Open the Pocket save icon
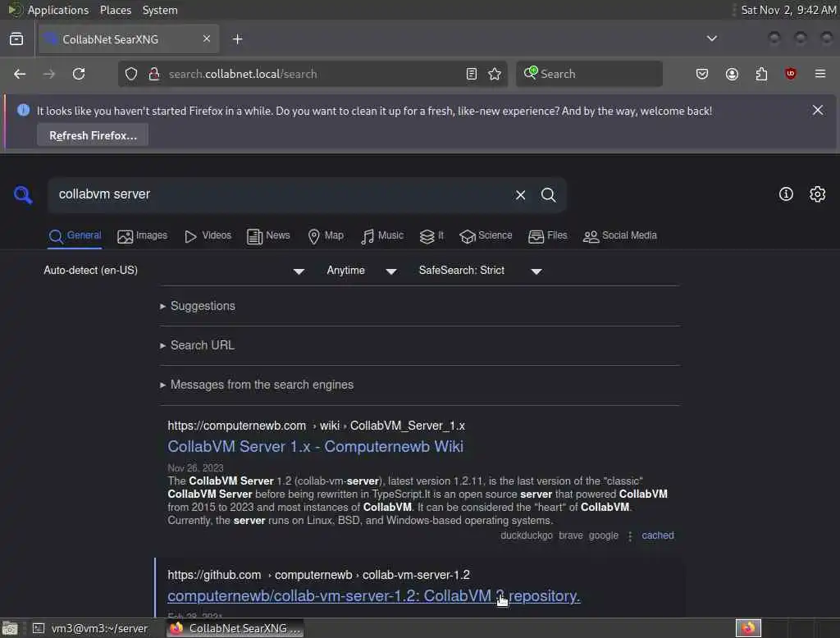840x638 pixels. 702,74
